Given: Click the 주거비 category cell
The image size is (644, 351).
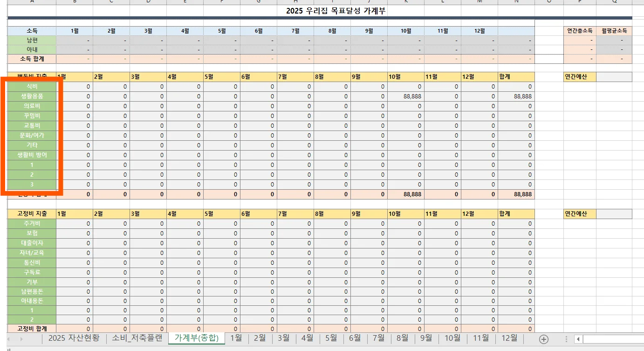Looking at the screenshot, I should point(32,223).
